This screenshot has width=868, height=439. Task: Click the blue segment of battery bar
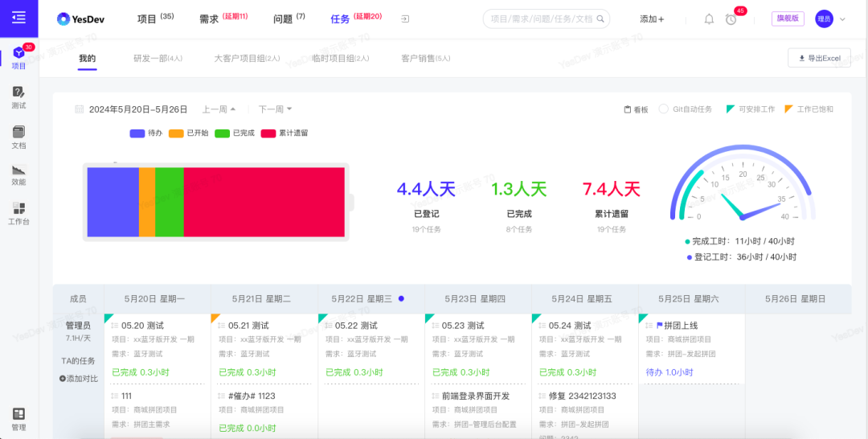click(x=113, y=202)
